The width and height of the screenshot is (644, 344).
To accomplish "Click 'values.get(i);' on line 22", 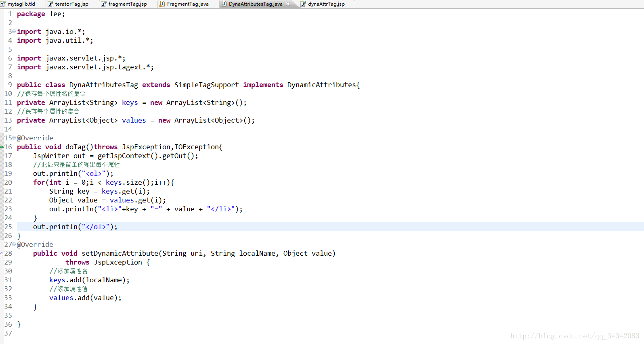I will point(138,200).
